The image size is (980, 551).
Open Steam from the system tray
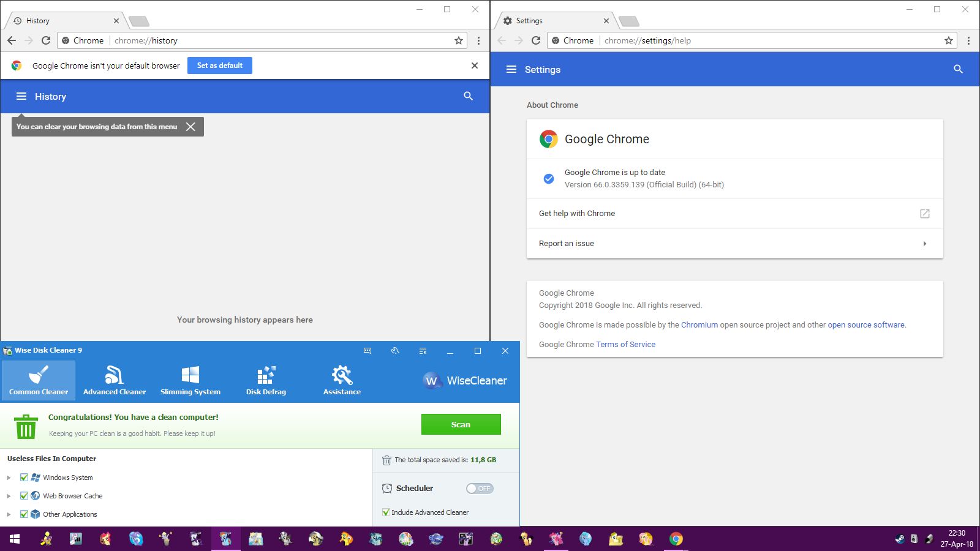[x=900, y=539]
